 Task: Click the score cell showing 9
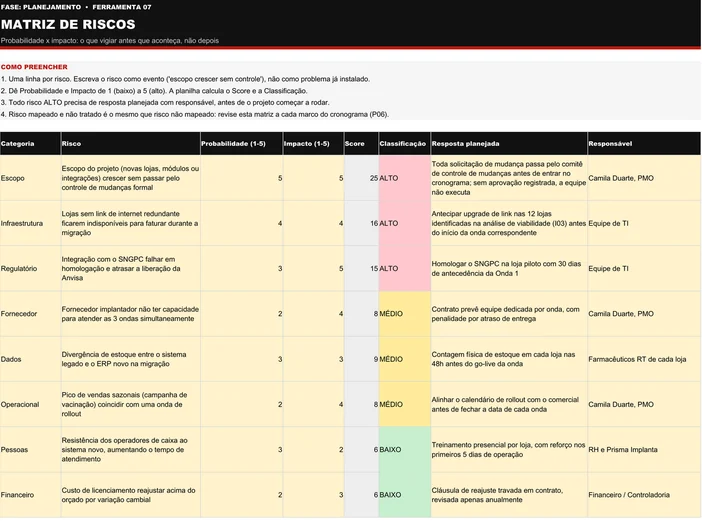click(361, 359)
